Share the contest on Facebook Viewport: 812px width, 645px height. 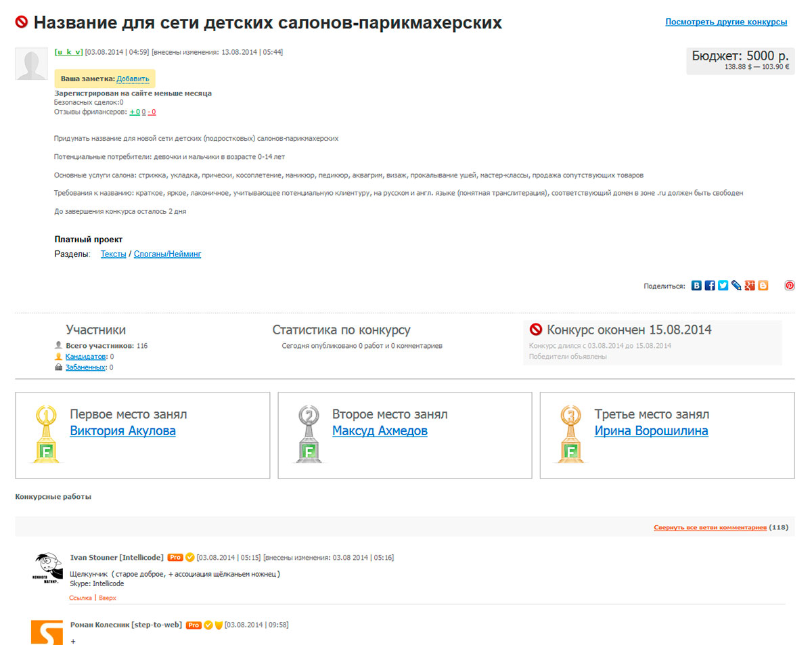(x=710, y=286)
